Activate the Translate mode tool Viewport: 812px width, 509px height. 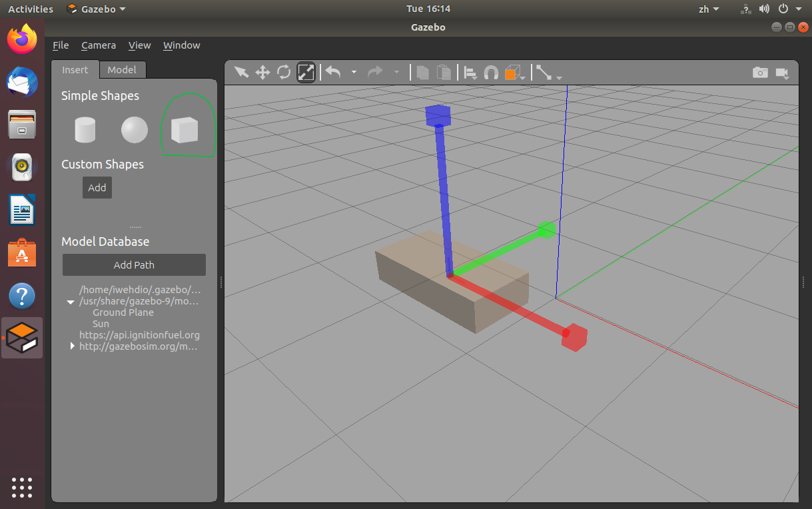pos(262,72)
